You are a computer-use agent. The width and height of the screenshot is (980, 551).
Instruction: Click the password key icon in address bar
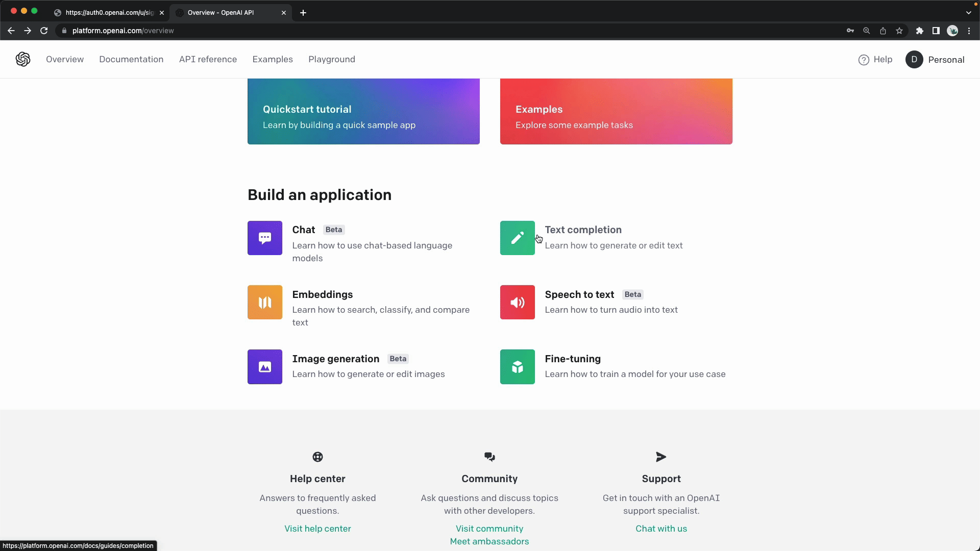[x=850, y=31]
